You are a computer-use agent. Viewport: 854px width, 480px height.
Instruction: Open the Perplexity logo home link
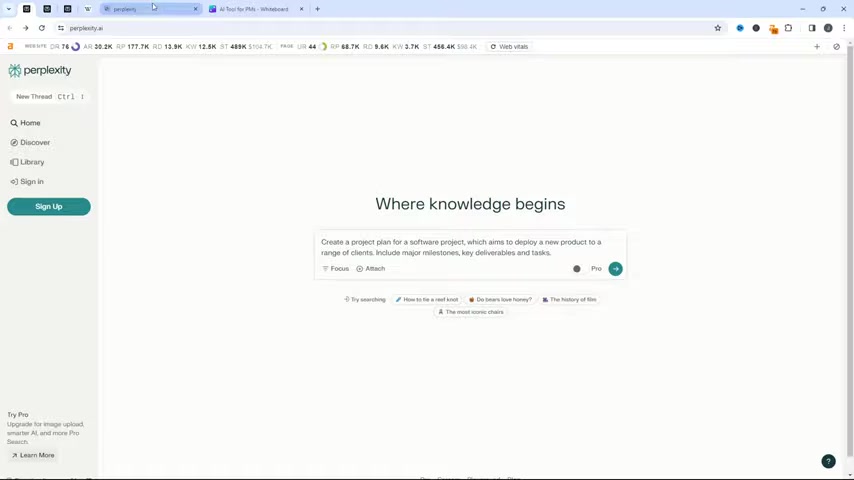coord(40,70)
